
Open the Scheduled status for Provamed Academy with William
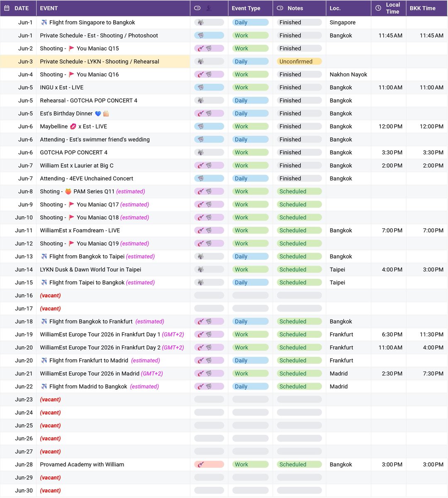click(299, 465)
